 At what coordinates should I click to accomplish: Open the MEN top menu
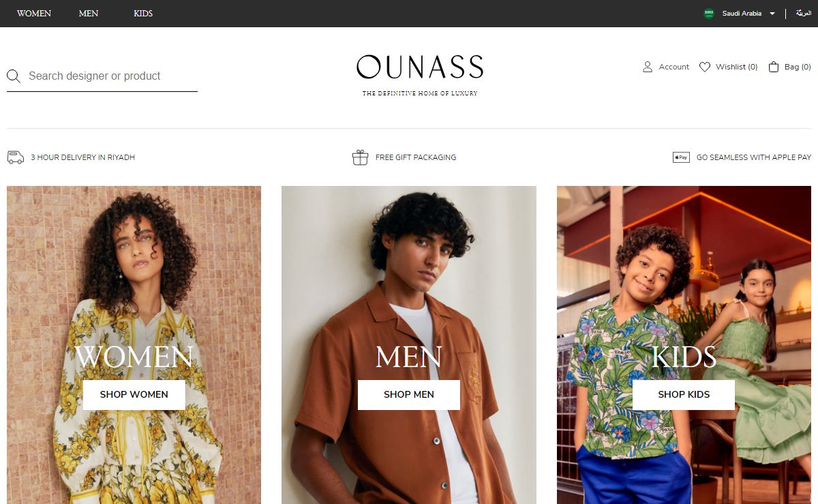(89, 14)
